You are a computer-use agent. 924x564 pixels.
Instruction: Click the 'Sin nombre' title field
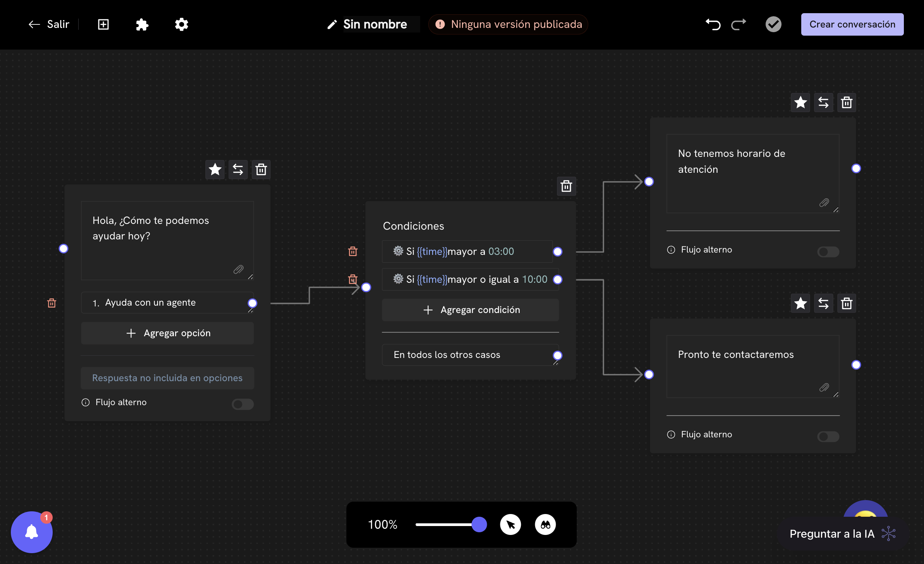click(x=374, y=24)
